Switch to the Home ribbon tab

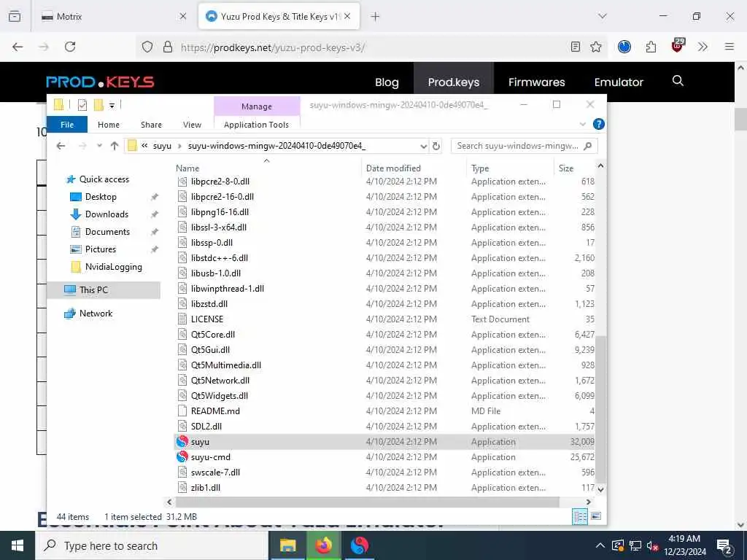click(109, 124)
